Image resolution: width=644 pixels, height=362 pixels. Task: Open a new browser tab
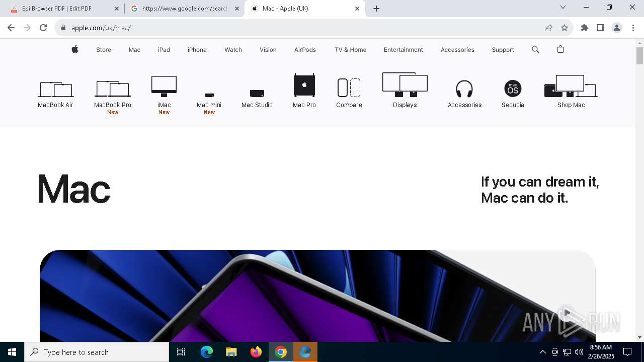[376, 9]
